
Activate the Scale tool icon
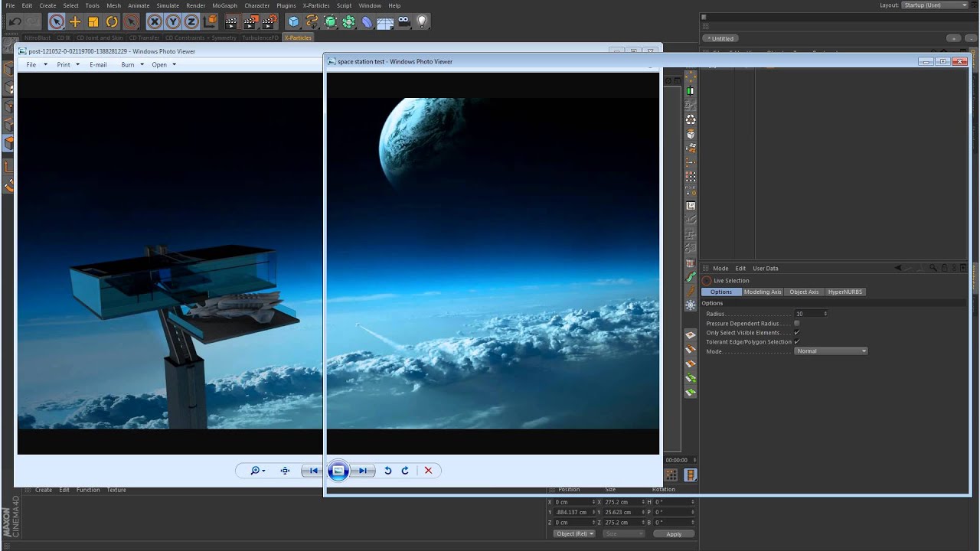(93, 22)
